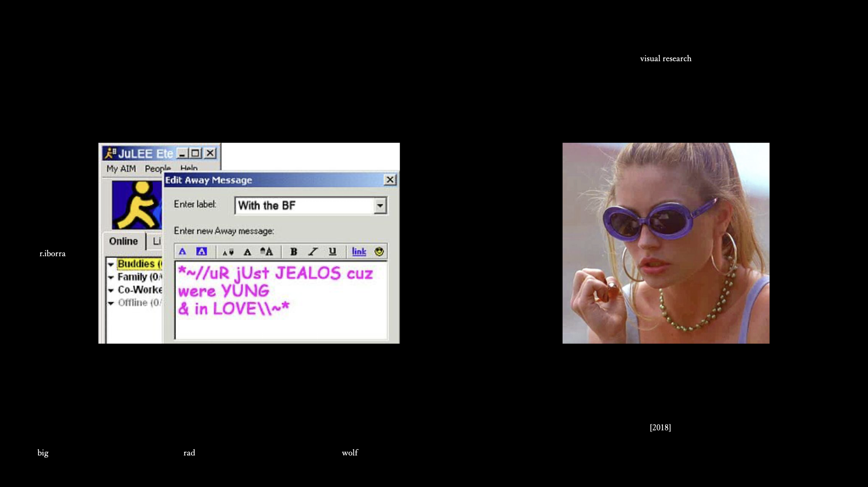Select the Online tab
This screenshot has height=487, width=868.
click(123, 241)
